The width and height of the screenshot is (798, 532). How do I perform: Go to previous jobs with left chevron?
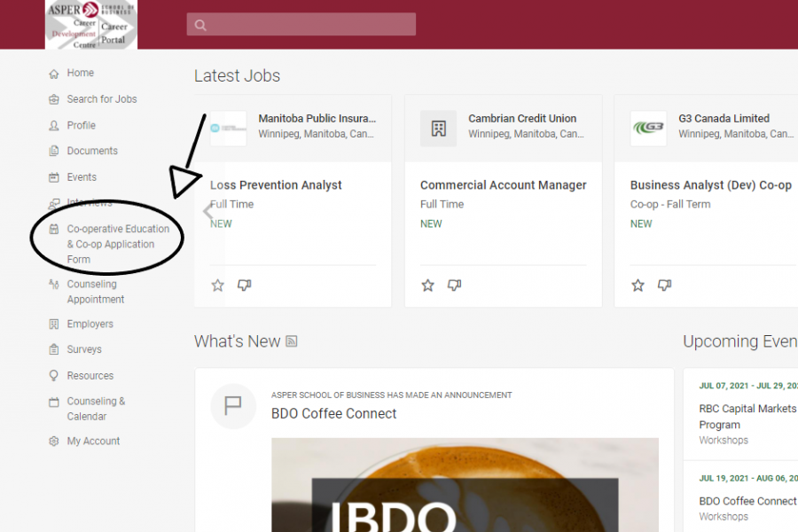point(208,212)
